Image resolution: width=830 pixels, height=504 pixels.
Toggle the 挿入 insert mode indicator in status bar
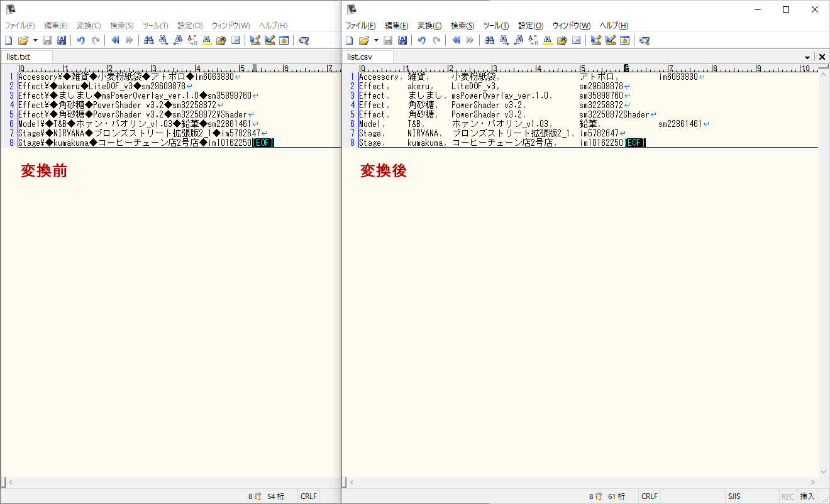tap(807, 496)
